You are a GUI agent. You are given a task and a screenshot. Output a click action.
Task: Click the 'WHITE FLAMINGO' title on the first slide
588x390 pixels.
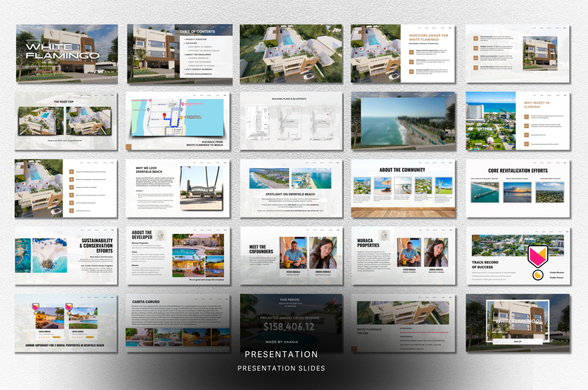tap(62, 51)
